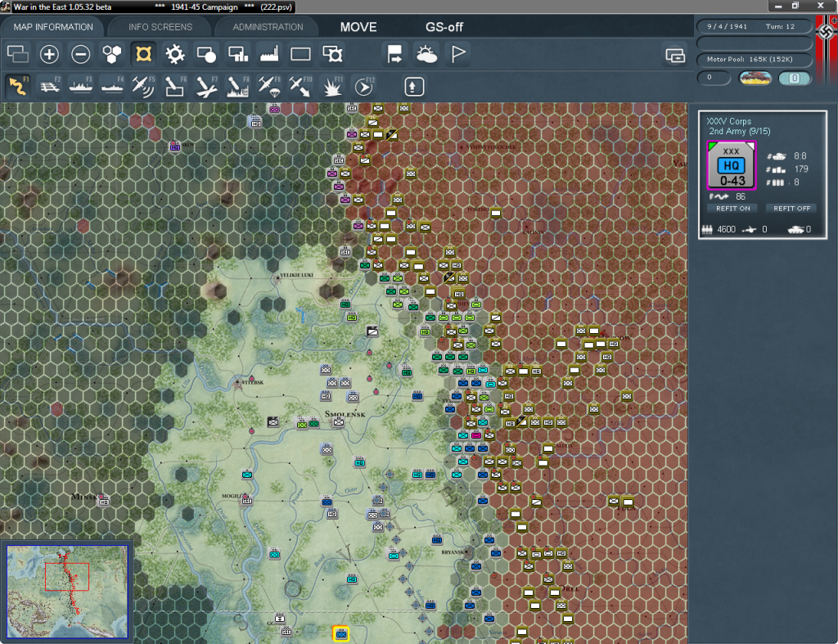Zoom out the map with minus icon
The height and width of the screenshot is (644, 838).
[x=81, y=54]
